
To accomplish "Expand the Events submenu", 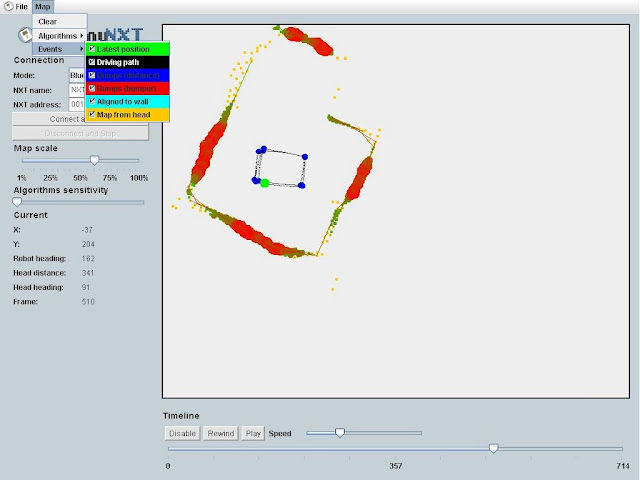I will coord(60,49).
